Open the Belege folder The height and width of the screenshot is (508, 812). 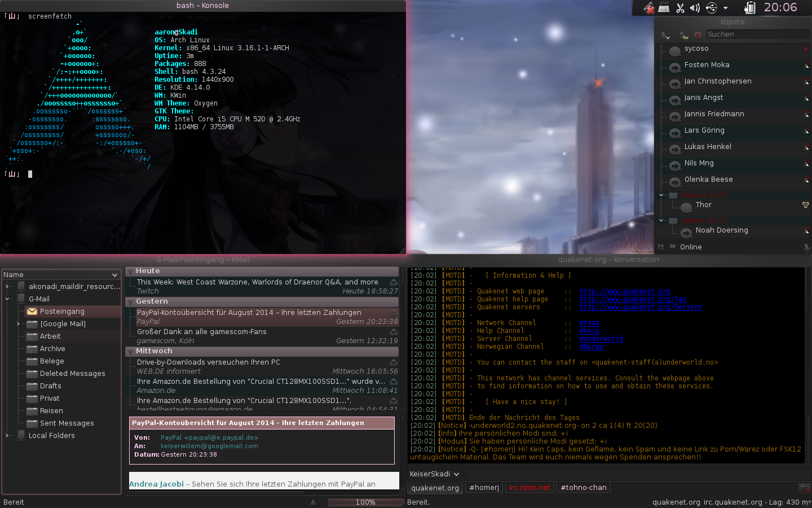[x=52, y=361]
